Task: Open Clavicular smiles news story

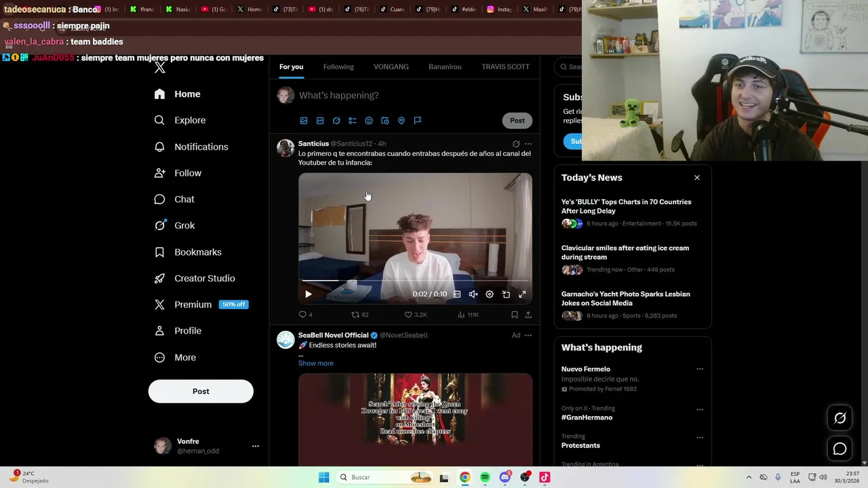Action: click(x=632, y=258)
